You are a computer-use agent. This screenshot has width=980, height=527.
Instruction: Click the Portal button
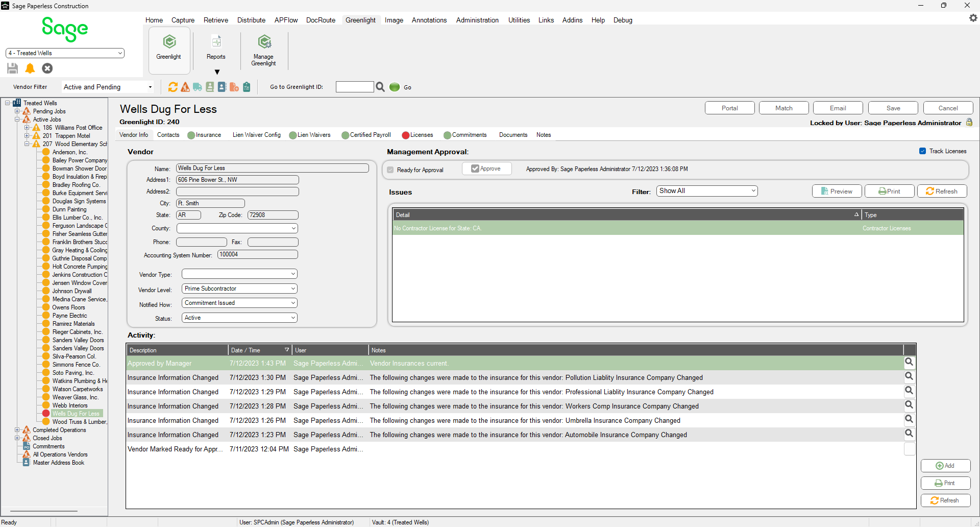coord(730,108)
